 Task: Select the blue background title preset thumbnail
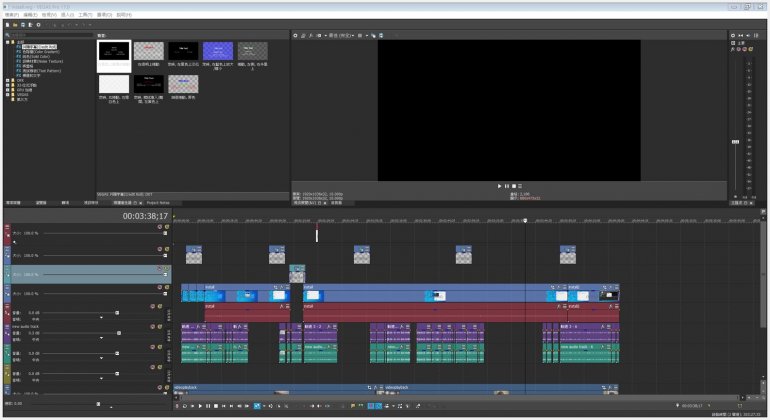(x=218, y=51)
